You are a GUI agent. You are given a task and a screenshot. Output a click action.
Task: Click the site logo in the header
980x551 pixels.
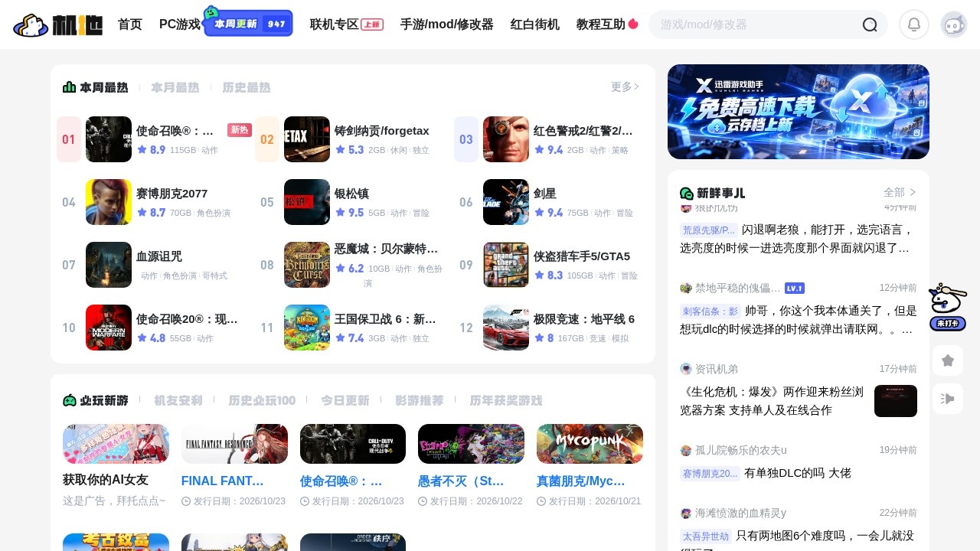(x=58, y=24)
